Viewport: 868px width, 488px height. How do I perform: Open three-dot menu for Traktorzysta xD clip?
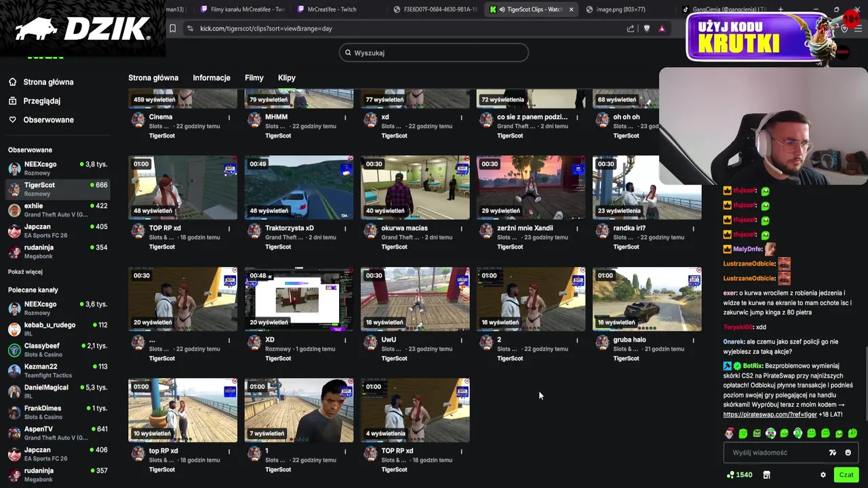click(345, 228)
